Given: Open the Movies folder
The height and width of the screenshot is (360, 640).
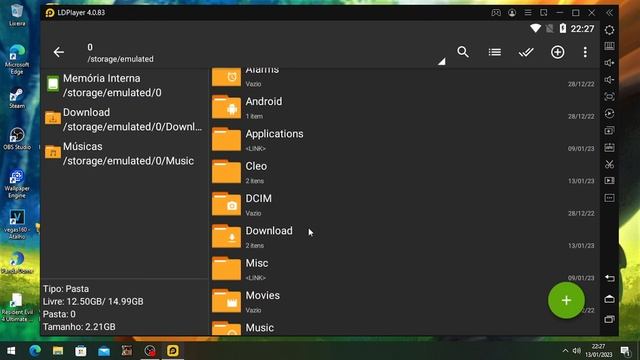Looking at the screenshot, I should (x=404, y=302).
